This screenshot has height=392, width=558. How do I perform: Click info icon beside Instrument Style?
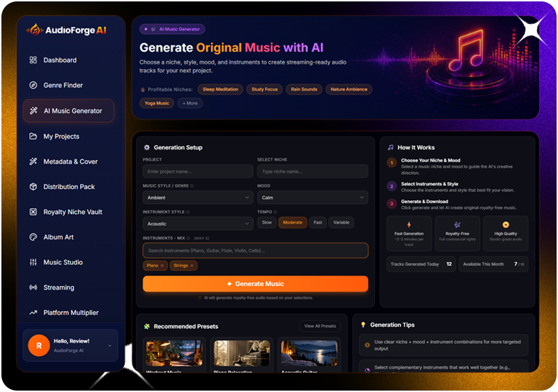188,212
